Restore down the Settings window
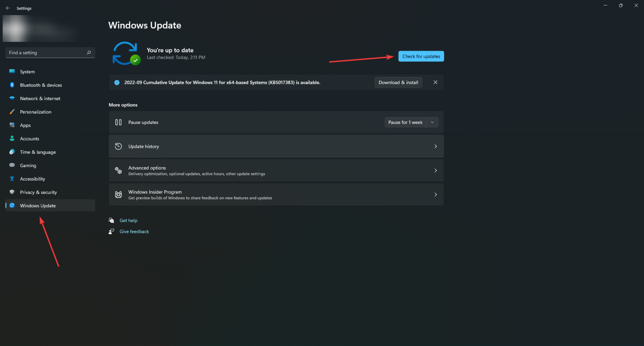The height and width of the screenshot is (346, 644). click(x=621, y=5)
